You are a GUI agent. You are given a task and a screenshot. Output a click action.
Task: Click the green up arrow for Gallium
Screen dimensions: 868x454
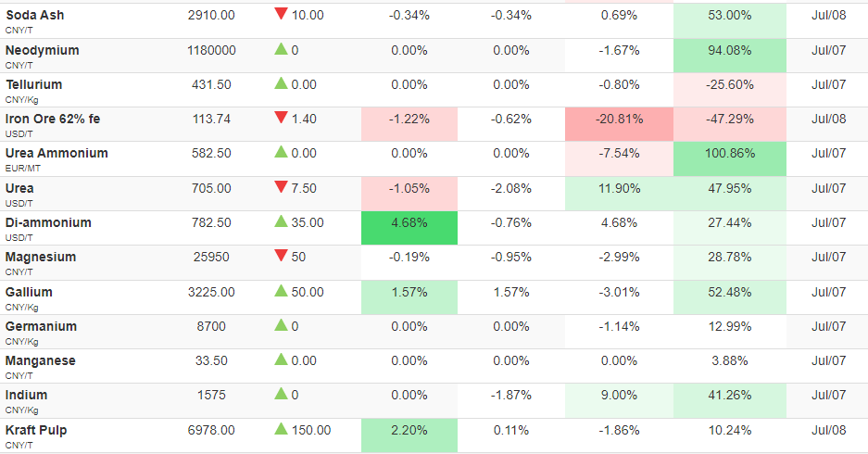click(x=281, y=291)
